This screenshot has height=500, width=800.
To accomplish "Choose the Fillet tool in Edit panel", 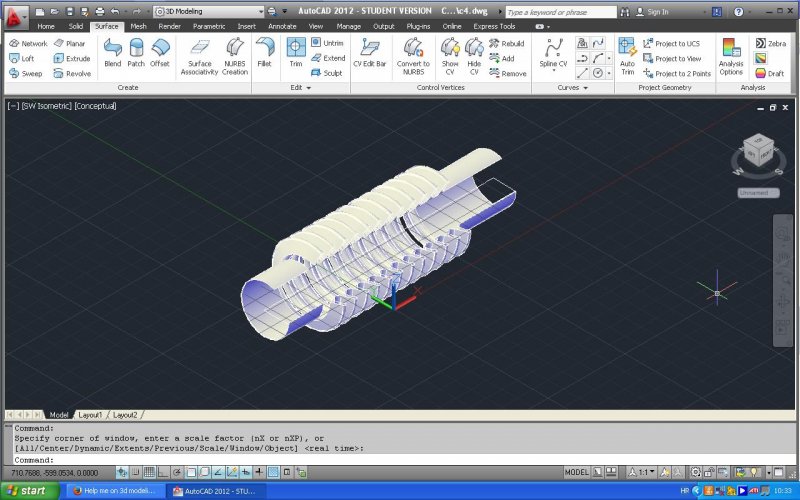I will pyautogui.click(x=264, y=52).
